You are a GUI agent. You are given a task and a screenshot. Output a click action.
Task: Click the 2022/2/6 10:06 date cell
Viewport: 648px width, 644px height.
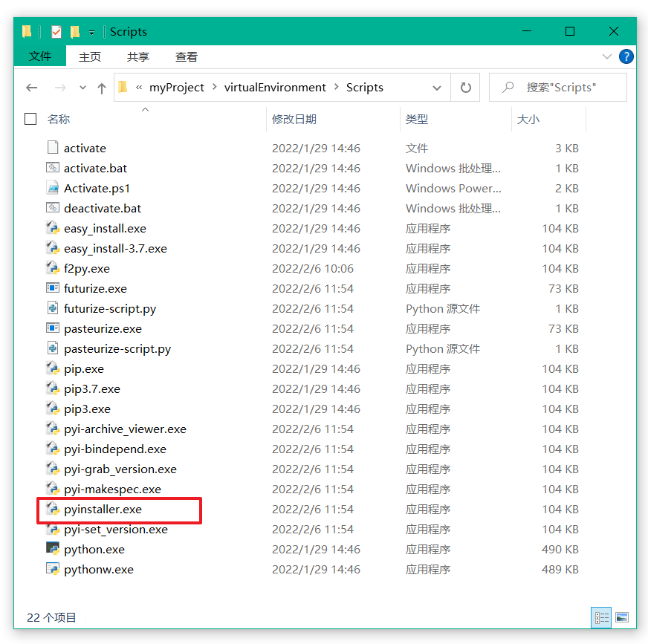point(313,268)
